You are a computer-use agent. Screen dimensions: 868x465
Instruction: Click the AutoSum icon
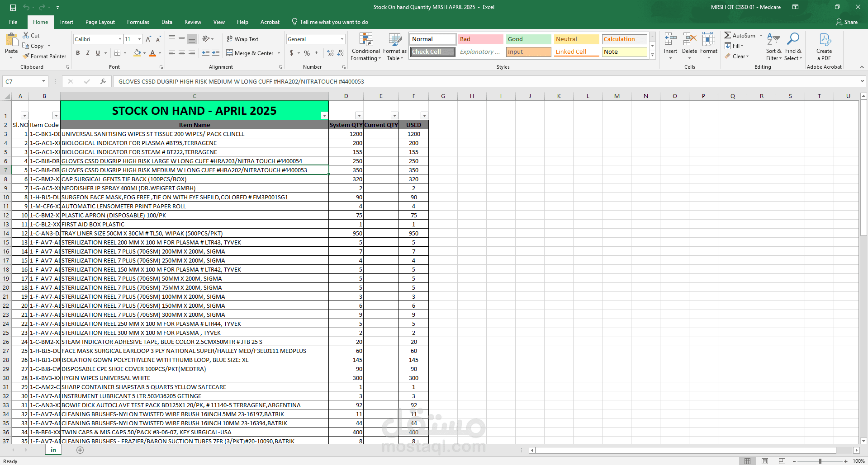click(x=742, y=35)
